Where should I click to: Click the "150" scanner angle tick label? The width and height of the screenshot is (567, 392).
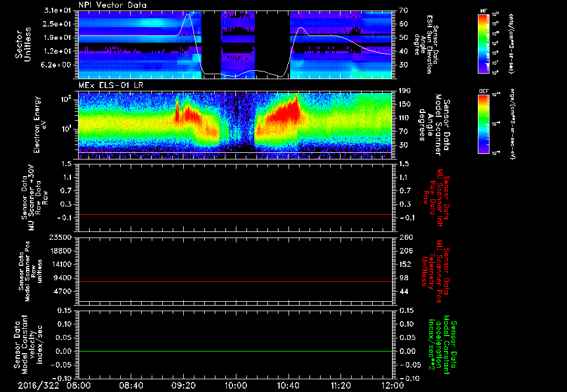click(x=405, y=104)
